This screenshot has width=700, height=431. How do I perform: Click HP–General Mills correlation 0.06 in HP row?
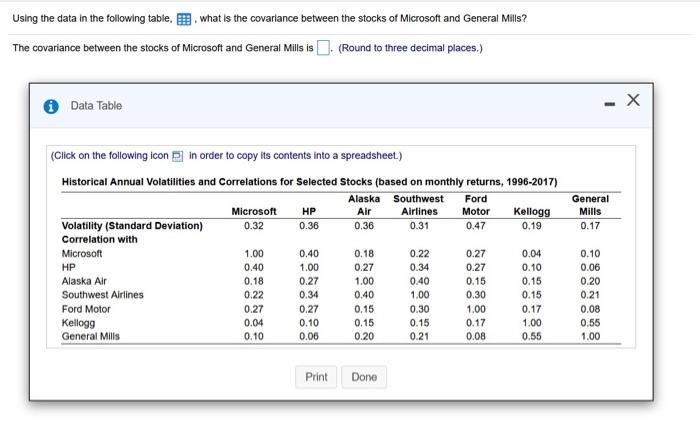(590, 267)
